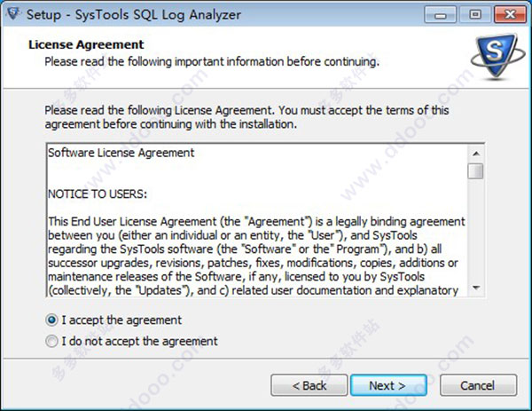This screenshot has height=411, width=532.
Task: Click the SysTools shield logo
Action: pyautogui.click(x=497, y=57)
